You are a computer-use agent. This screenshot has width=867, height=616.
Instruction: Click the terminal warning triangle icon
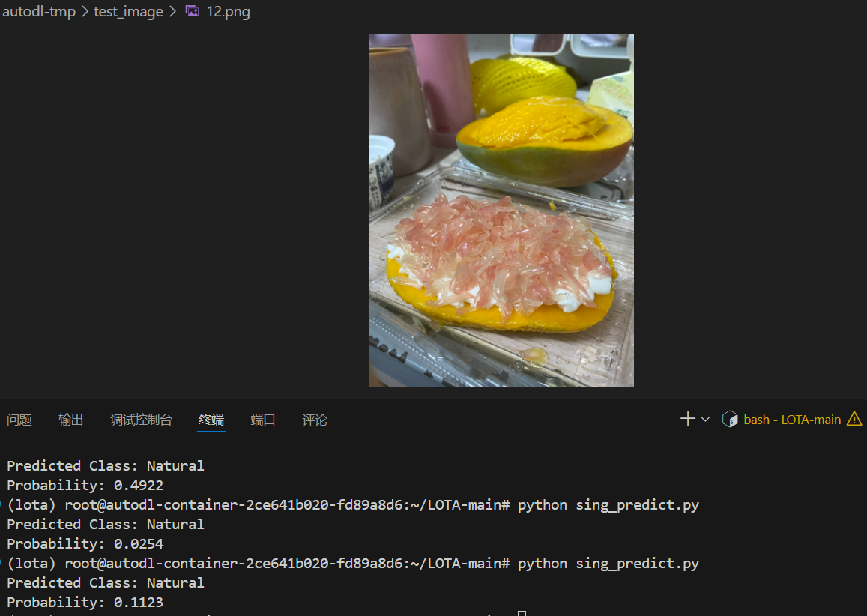pos(854,419)
